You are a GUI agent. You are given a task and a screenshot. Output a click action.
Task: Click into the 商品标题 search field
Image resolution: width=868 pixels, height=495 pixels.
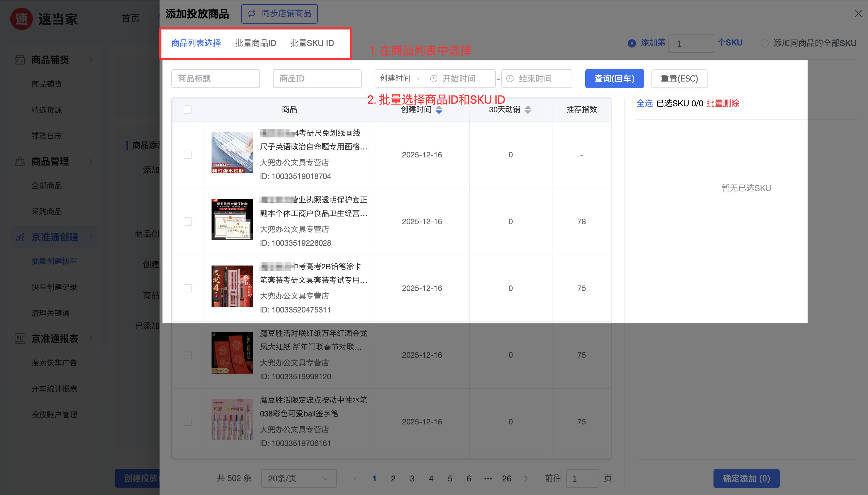pos(216,79)
